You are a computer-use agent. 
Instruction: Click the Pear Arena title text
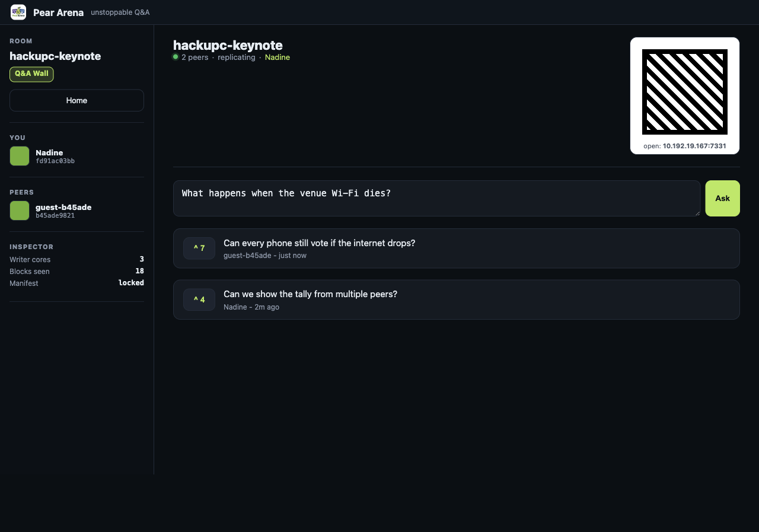(x=58, y=12)
